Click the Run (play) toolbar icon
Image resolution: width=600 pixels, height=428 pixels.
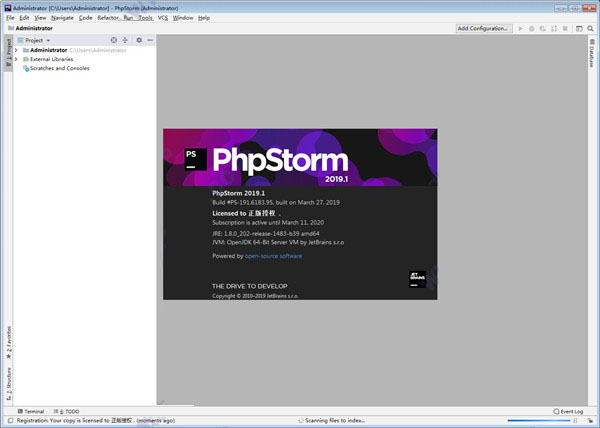pos(520,29)
